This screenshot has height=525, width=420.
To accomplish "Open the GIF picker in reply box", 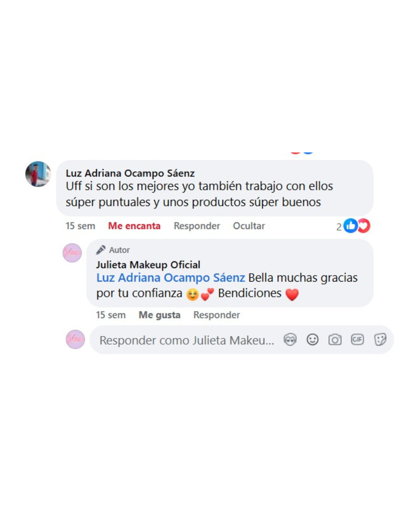I will tap(357, 339).
